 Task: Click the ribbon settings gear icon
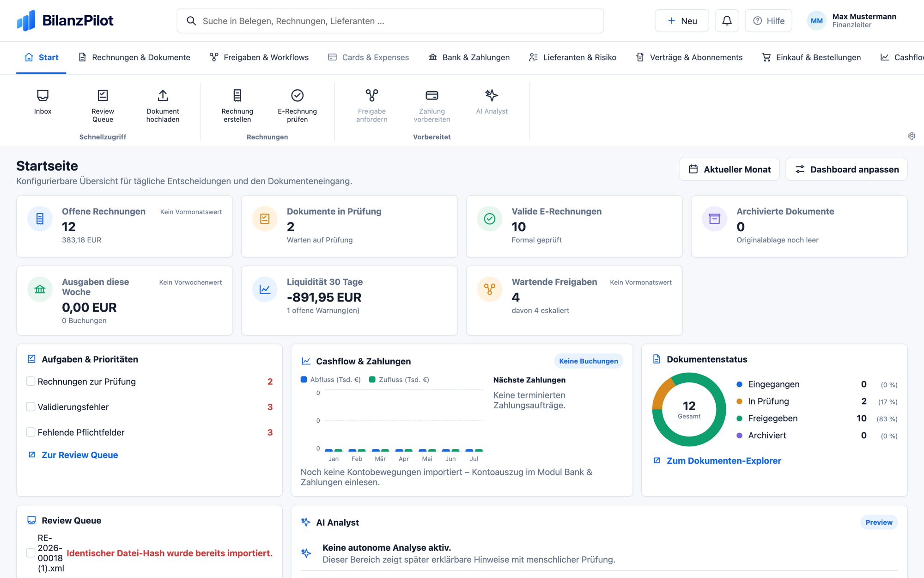[x=912, y=136]
